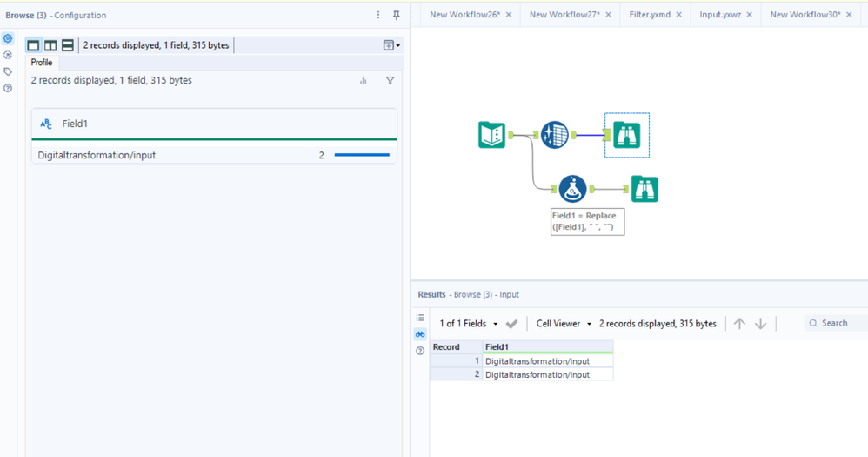Click the down arrow in Results toolbar
This screenshot has height=457, width=868.
click(x=761, y=324)
